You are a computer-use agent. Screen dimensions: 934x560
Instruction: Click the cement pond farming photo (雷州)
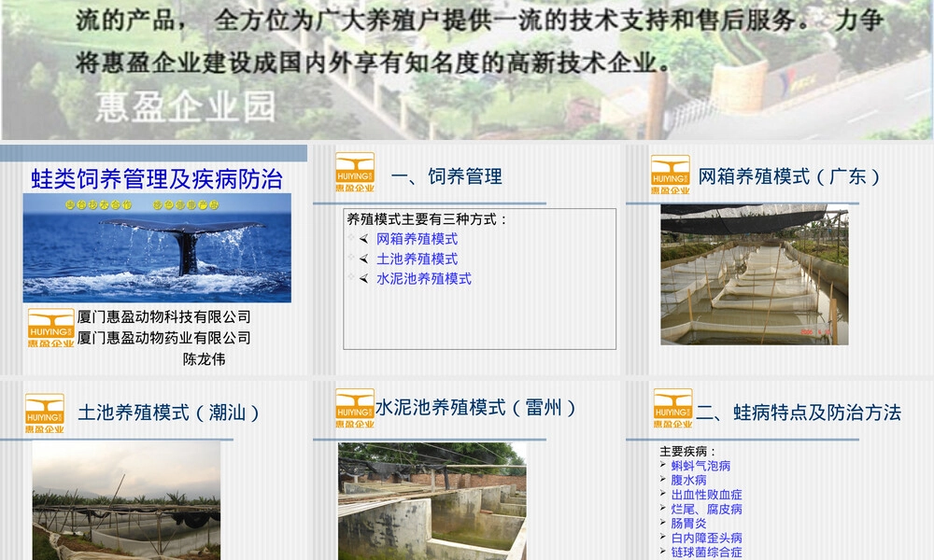[x=432, y=501]
